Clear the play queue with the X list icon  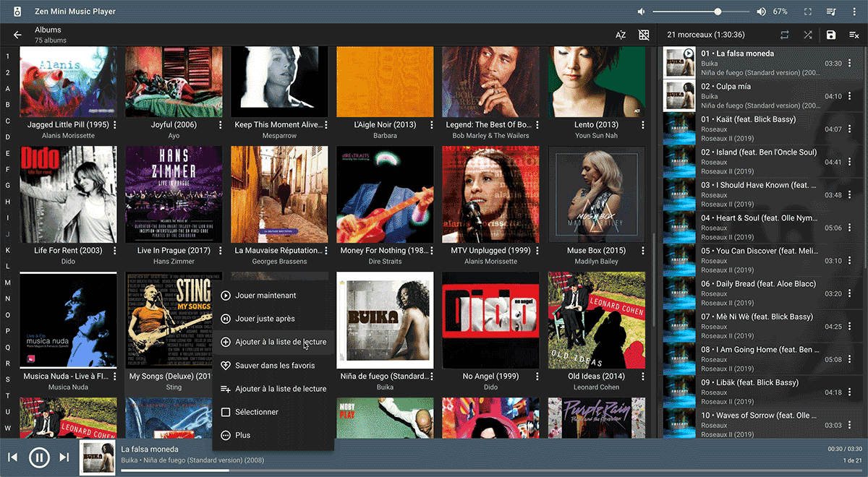pos(854,35)
